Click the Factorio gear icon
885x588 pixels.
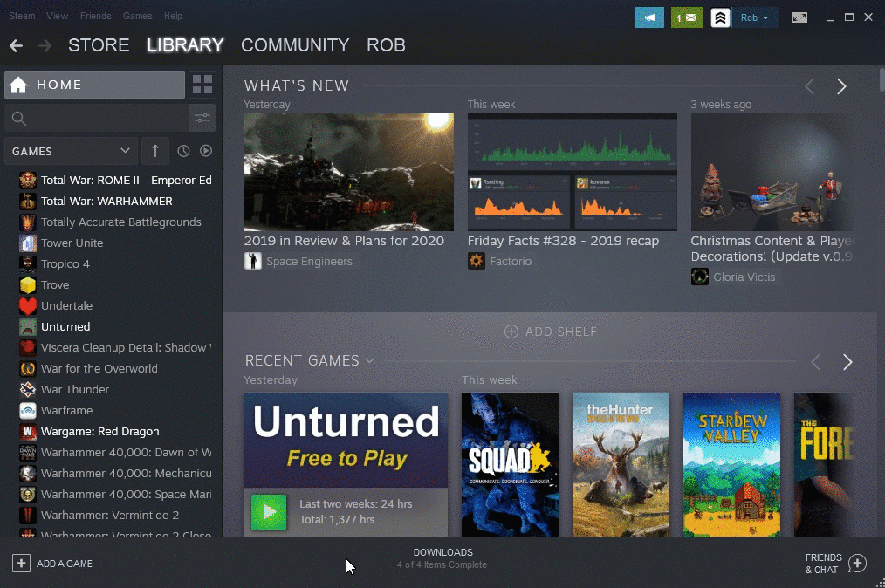tap(477, 261)
